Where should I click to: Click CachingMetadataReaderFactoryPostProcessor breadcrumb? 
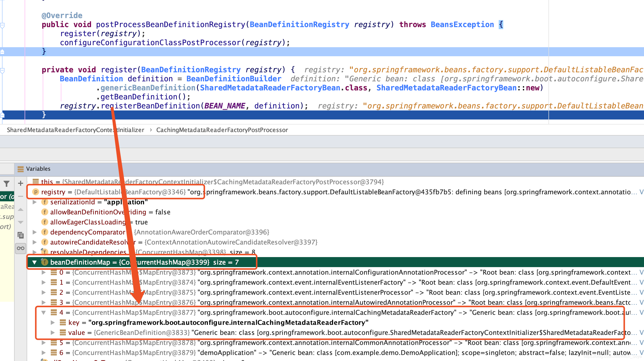(222, 130)
